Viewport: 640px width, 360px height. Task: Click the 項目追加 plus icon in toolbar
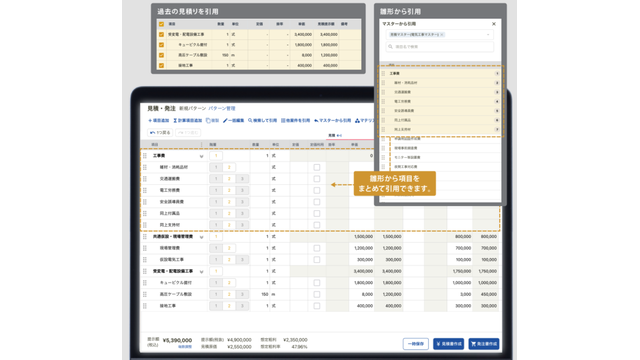point(150,121)
